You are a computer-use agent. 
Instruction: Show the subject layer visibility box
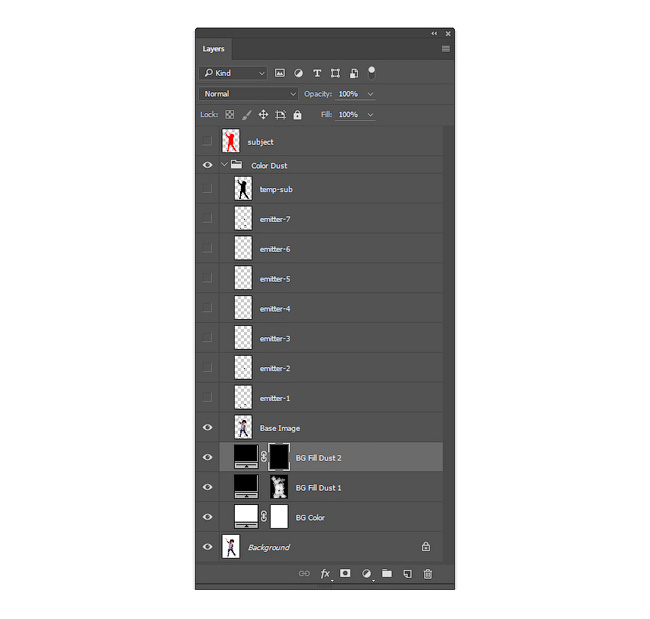[x=207, y=141]
